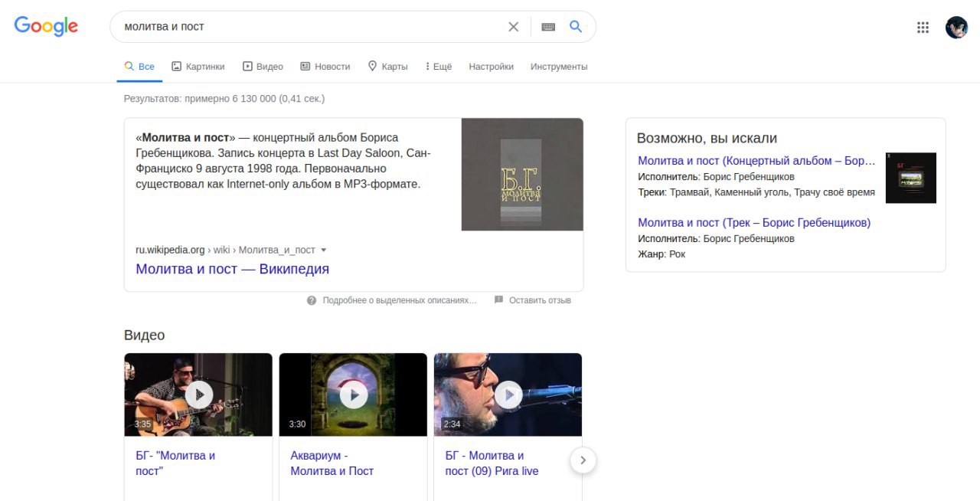980x501 pixels.
Task: Click Подробнее о выделенных описаниях link
Action: (x=400, y=300)
